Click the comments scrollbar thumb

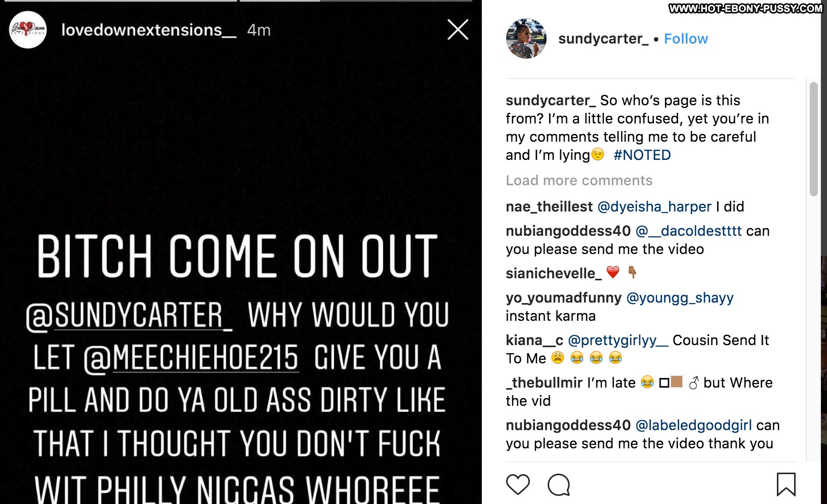[813, 139]
